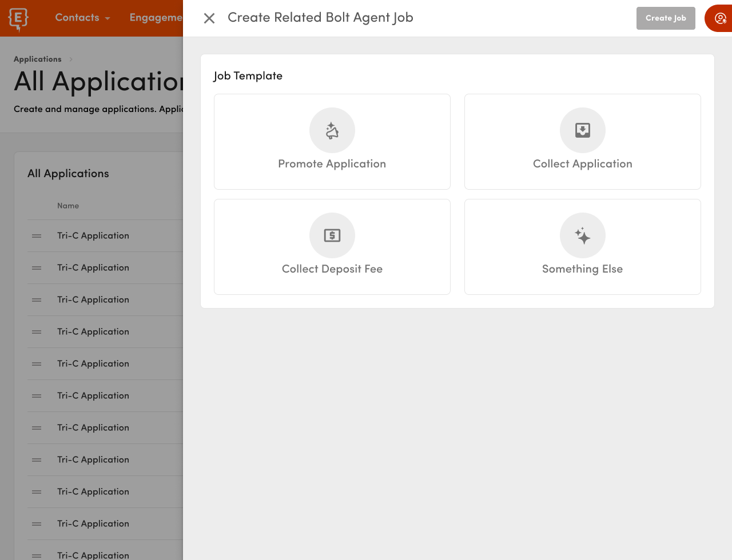
Task: Select the Promote Application template card
Action: [x=332, y=141]
